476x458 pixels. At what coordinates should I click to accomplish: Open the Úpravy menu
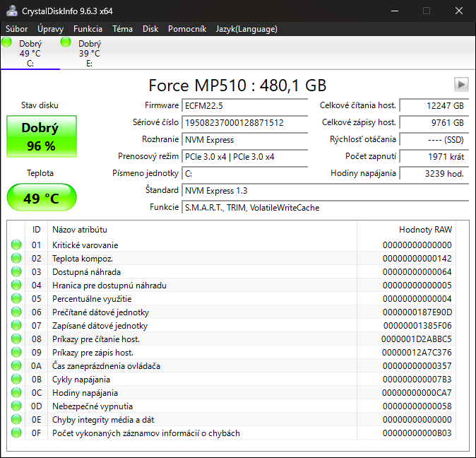tap(50, 29)
